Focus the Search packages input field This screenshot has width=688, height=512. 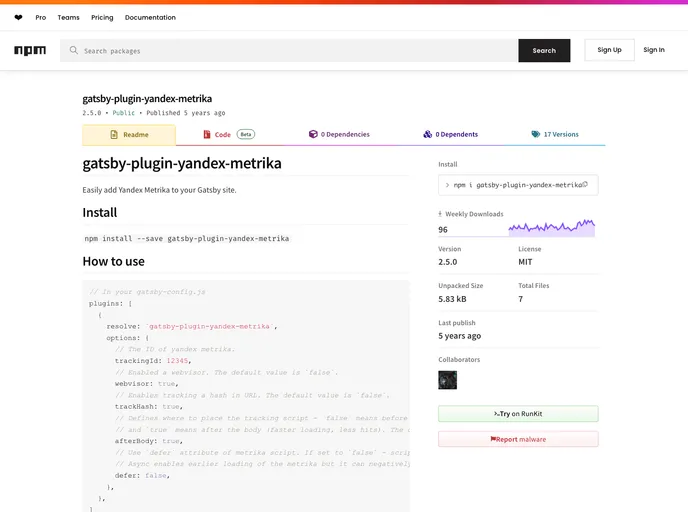(x=289, y=50)
